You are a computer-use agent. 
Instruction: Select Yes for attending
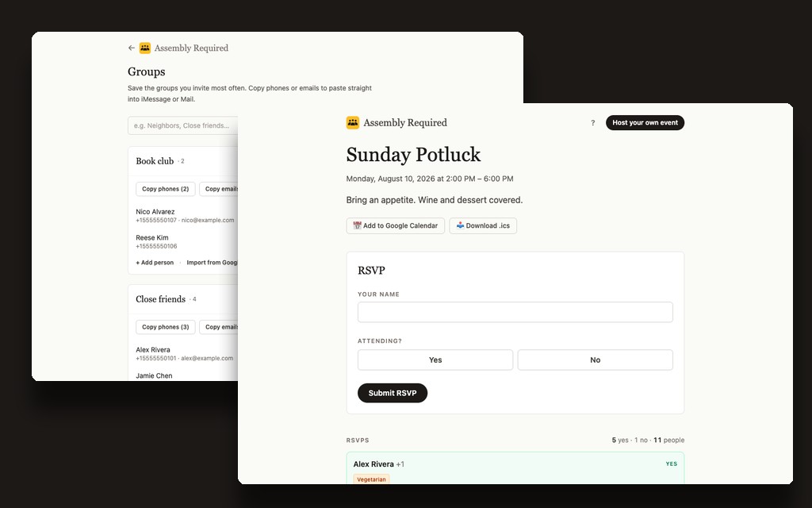click(x=435, y=360)
